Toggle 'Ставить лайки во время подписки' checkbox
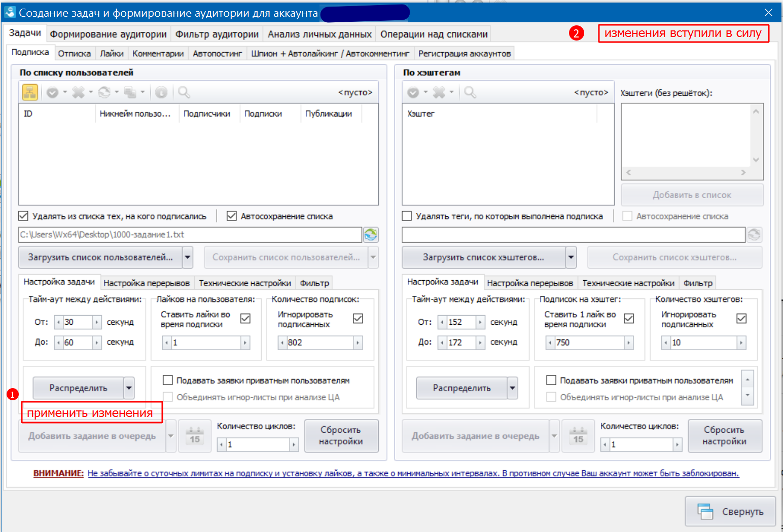Viewport: 783px width, 532px height. pyautogui.click(x=245, y=318)
